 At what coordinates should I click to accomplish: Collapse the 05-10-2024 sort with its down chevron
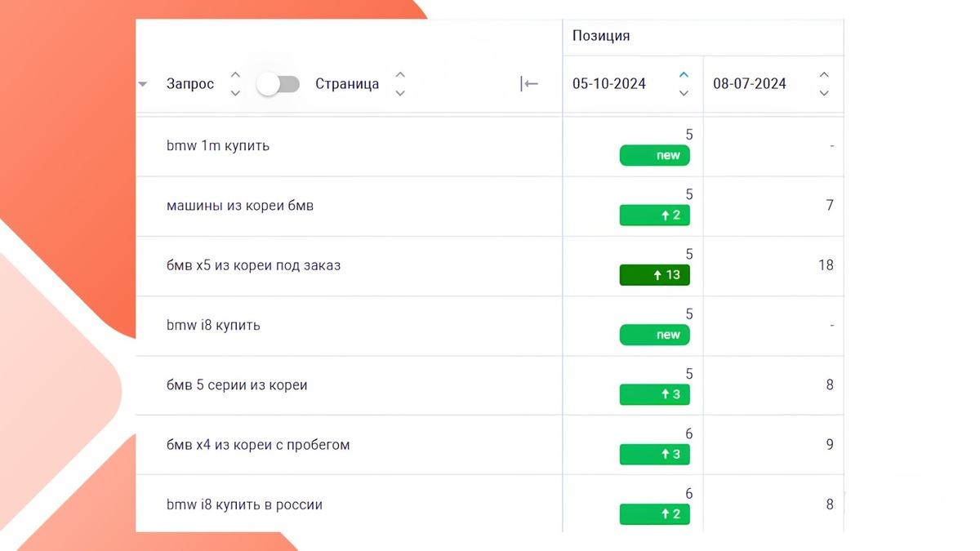(684, 93)
